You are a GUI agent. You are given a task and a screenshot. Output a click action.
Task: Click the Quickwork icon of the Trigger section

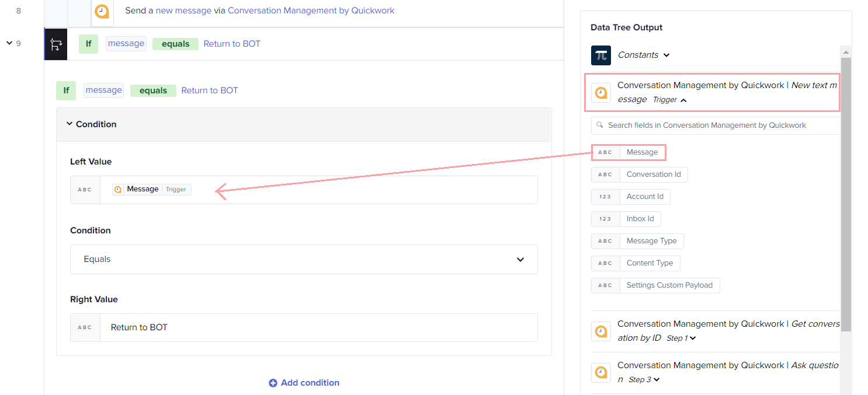[601, 93]
